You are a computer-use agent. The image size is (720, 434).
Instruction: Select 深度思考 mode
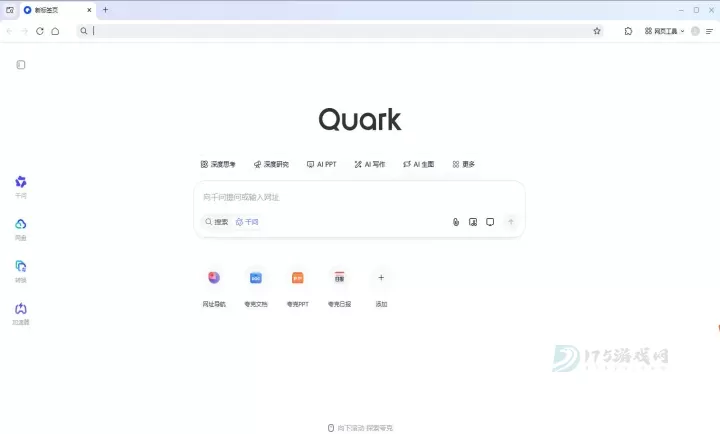218,164
